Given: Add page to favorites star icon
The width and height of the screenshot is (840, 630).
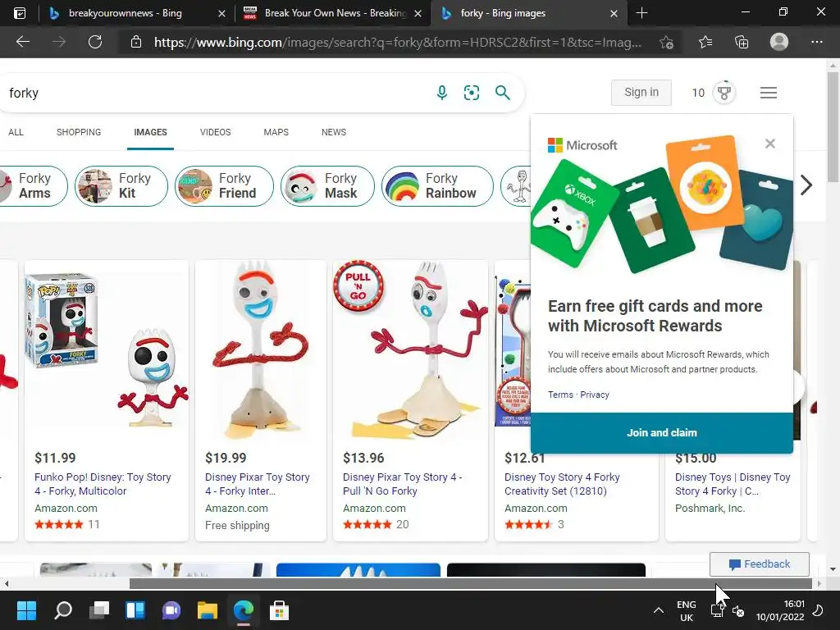Looking at the screenshot, I should [666, 42].
